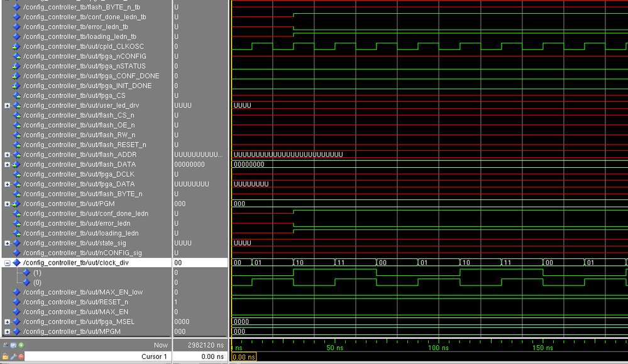628x364 pixels.
Task: Select clock_div bit (1) child signal
Action: tap(37, 273)
